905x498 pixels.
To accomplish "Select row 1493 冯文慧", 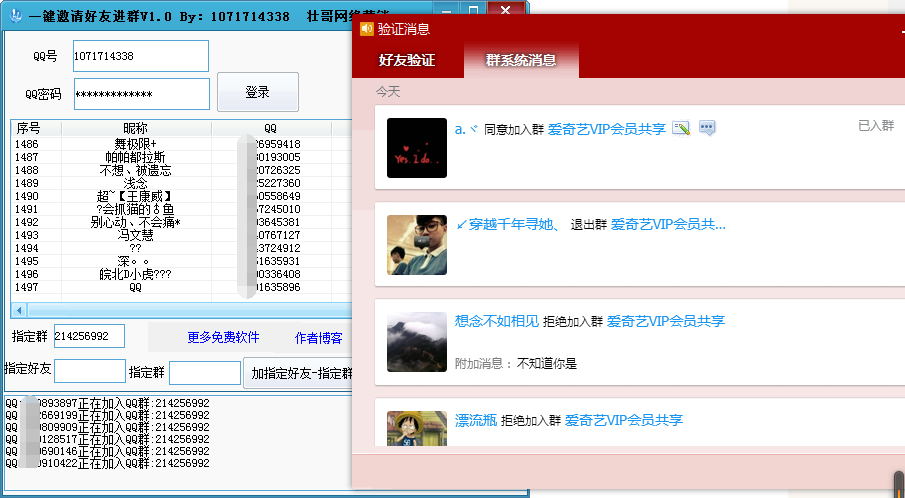I will [181, 235].
